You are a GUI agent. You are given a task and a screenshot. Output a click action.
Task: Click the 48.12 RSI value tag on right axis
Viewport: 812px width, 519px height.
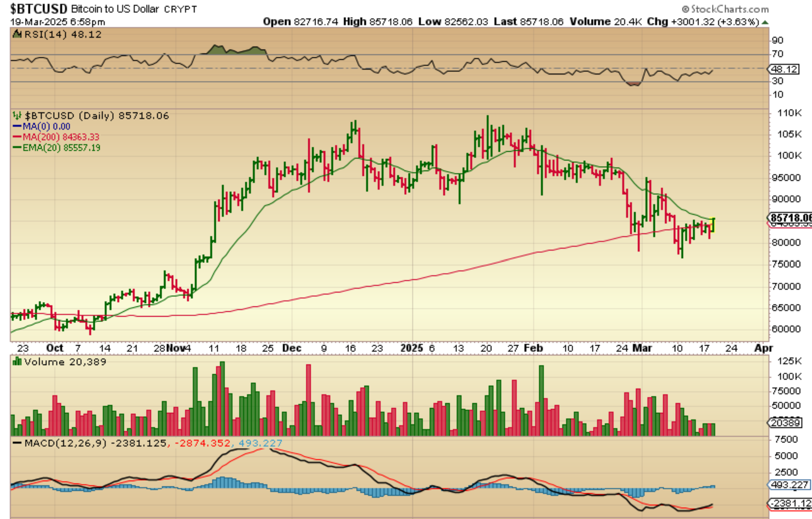pyautogui.click(x=784, y=69)
